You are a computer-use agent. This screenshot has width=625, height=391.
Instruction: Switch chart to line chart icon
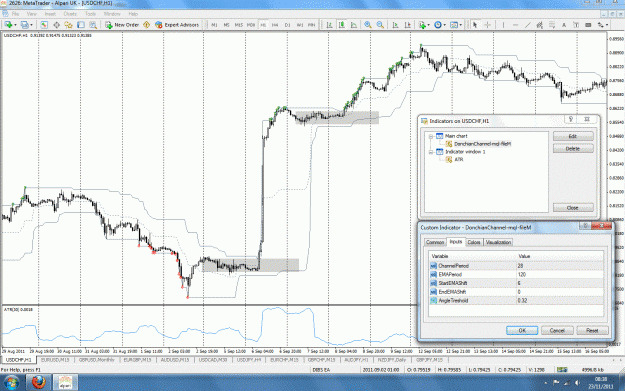pyautogui.click(x=354, y=25)
